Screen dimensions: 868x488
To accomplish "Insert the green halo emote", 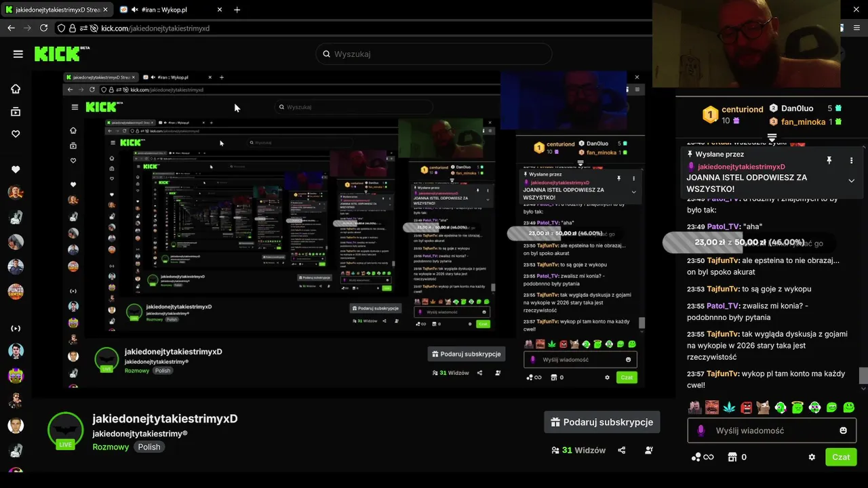I will [x=797, y=407].
